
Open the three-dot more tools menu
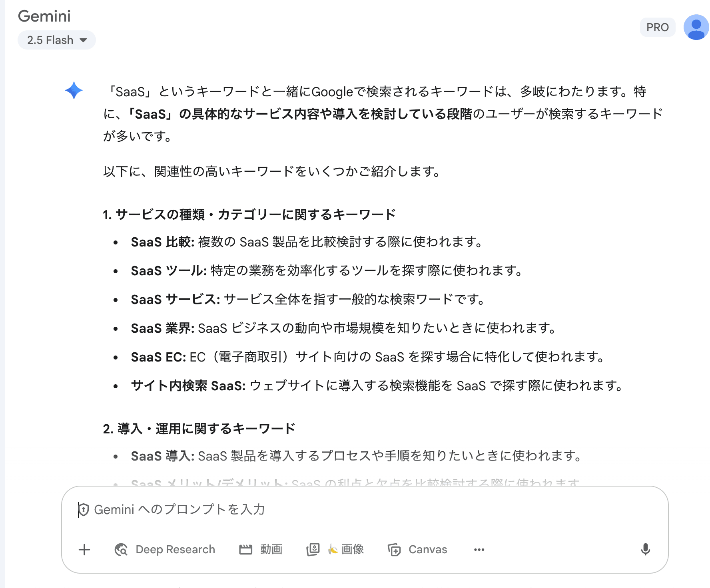pos(479,550)
